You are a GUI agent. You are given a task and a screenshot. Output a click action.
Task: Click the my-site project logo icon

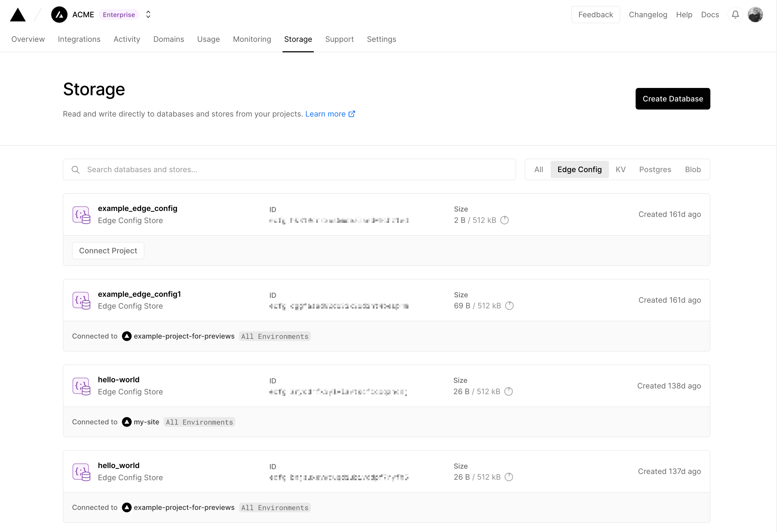[127, 422]
